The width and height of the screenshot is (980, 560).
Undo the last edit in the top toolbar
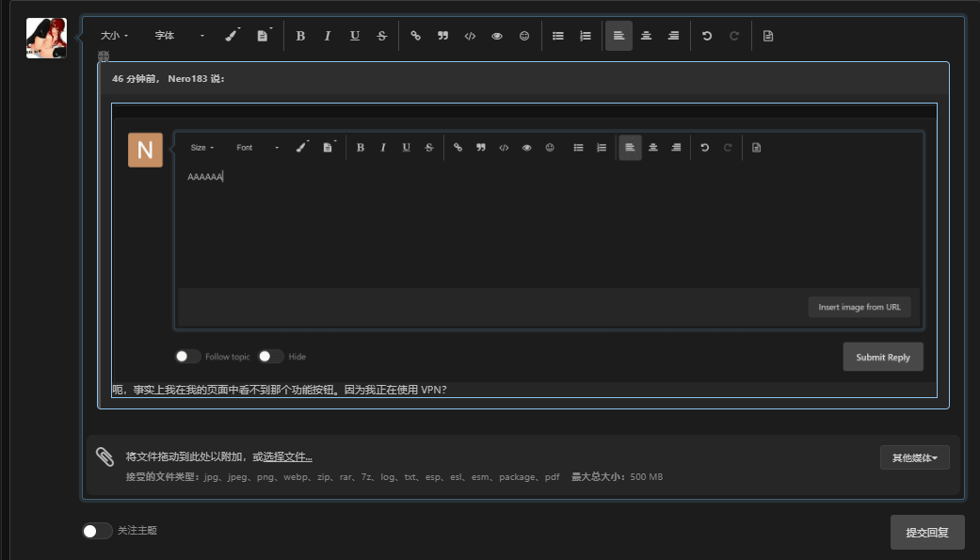(x=707, y=36)
